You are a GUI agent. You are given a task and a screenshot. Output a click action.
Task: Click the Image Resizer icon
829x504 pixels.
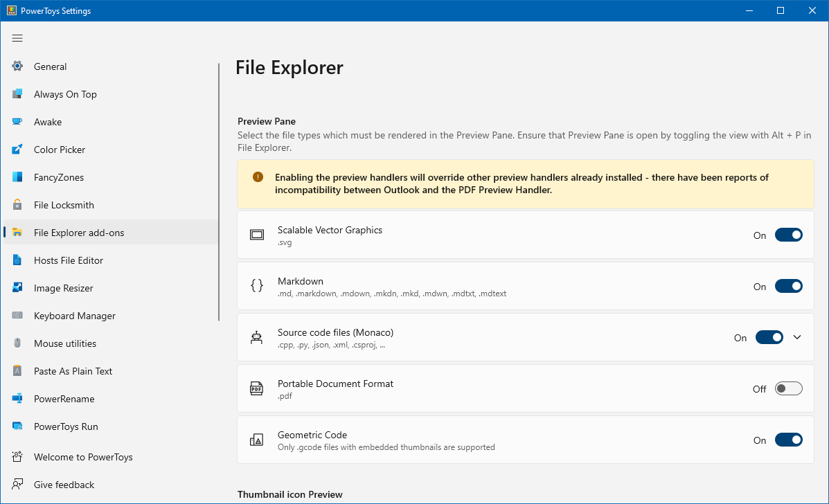17,288
